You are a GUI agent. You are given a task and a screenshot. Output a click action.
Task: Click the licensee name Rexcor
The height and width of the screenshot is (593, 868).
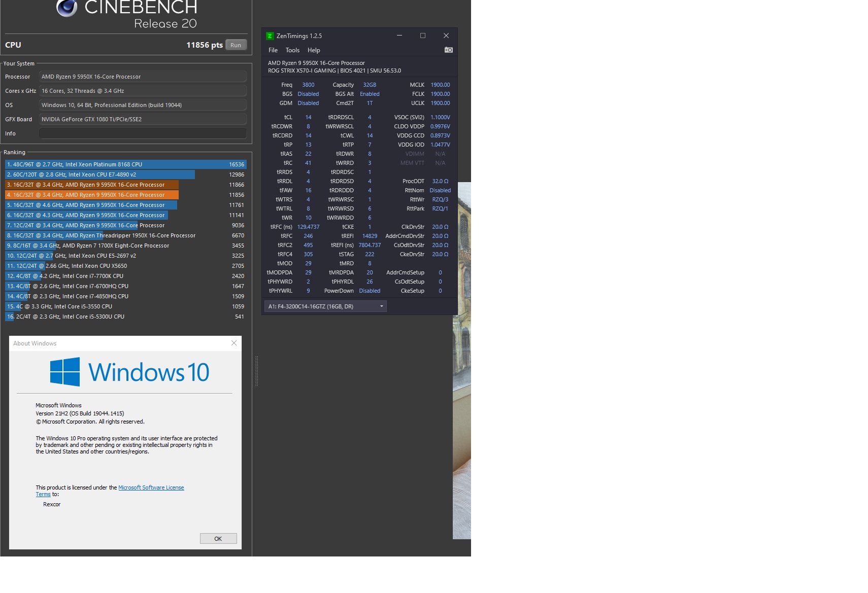click(x=52, y=504)
